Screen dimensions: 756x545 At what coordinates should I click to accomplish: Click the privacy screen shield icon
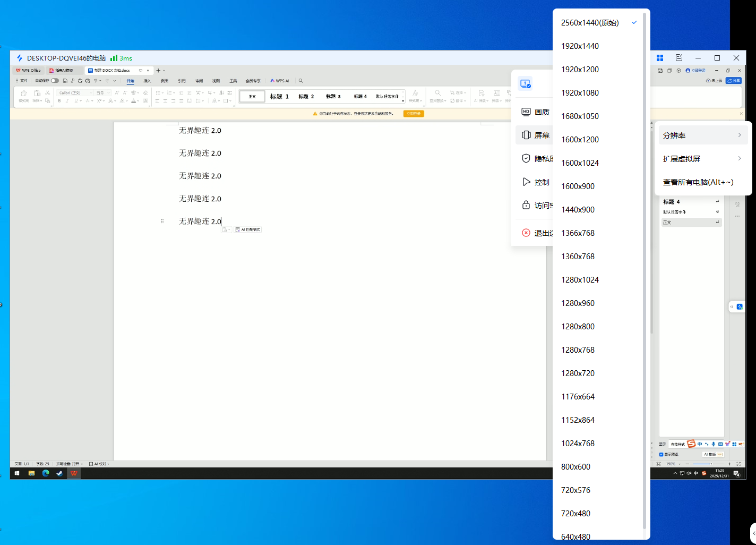(526, 158)
